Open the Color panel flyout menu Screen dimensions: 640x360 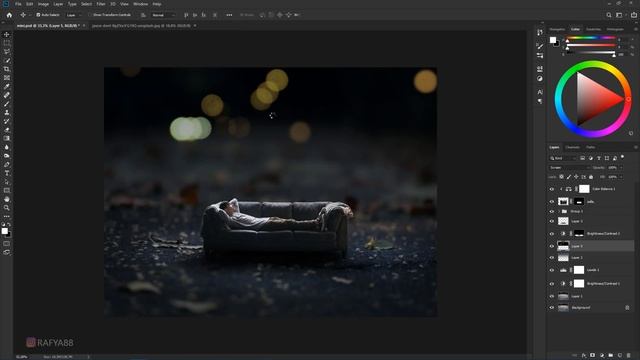tap(636, 29)
